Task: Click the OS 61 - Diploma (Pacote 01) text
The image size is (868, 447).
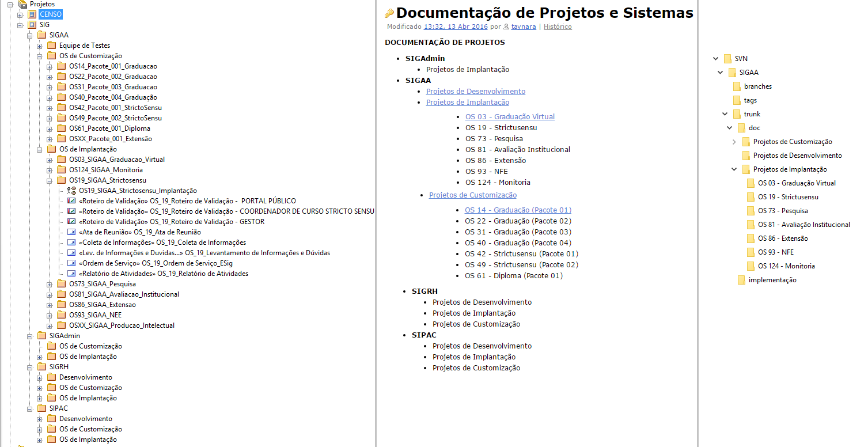Action: (x=514, y=275)
